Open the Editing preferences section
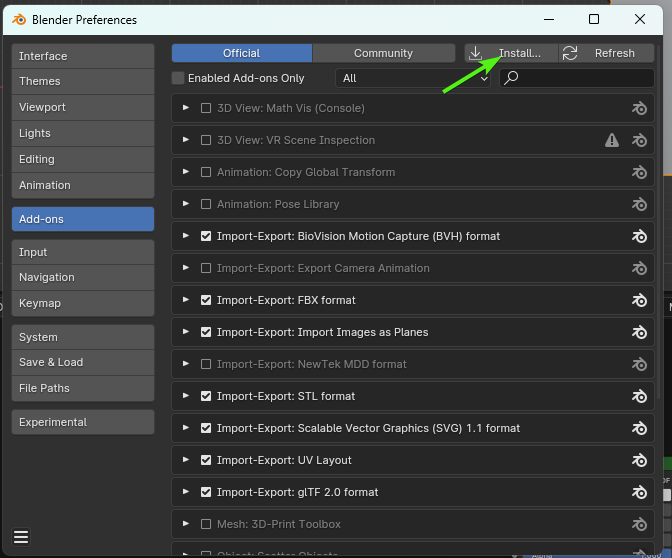Image resolution: width=672 pixels, height=558 pixels. click(83, 159)
